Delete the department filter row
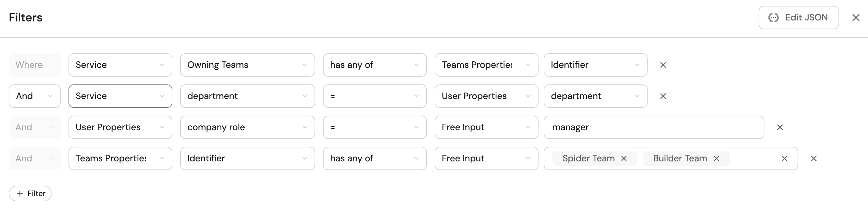The width and height of the screenshot is (868, 213). tap(663, 96)
